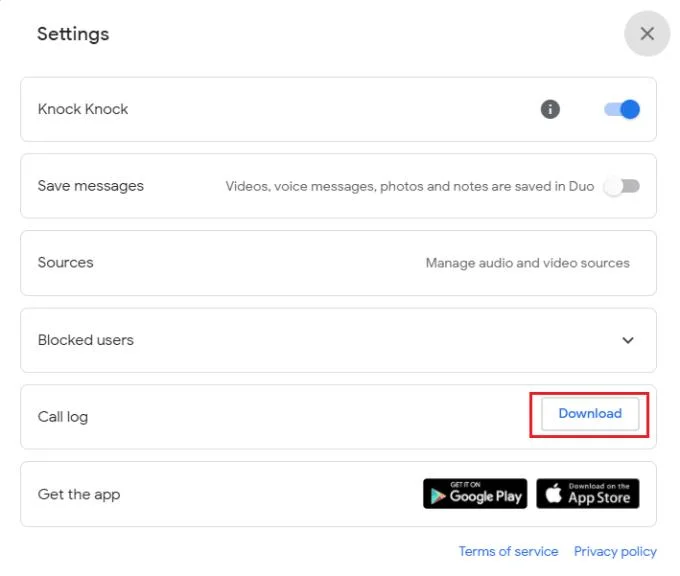This screenshot has height=576, width=680.
Task: Get it on Google Play badge
Action: 475,494
